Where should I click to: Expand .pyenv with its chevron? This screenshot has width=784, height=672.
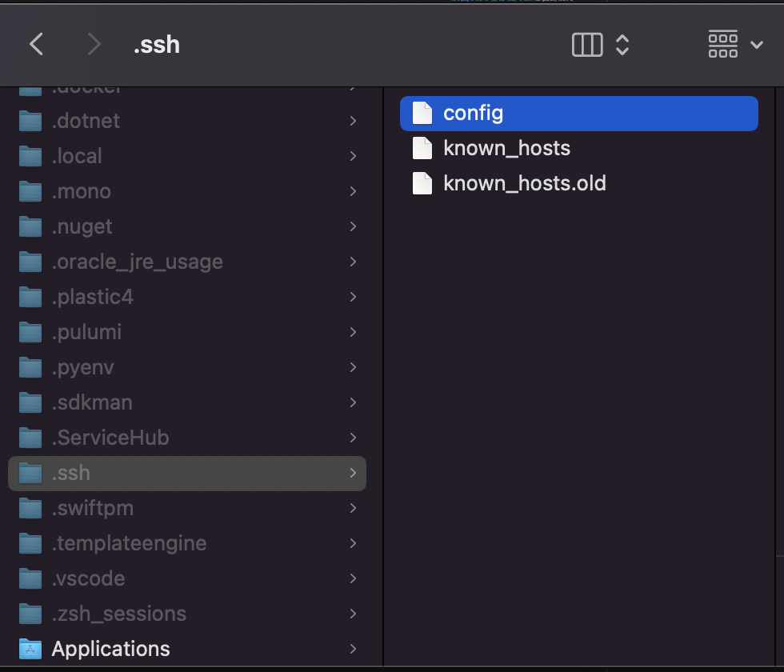pyautogui.click(x=353, y=367)
